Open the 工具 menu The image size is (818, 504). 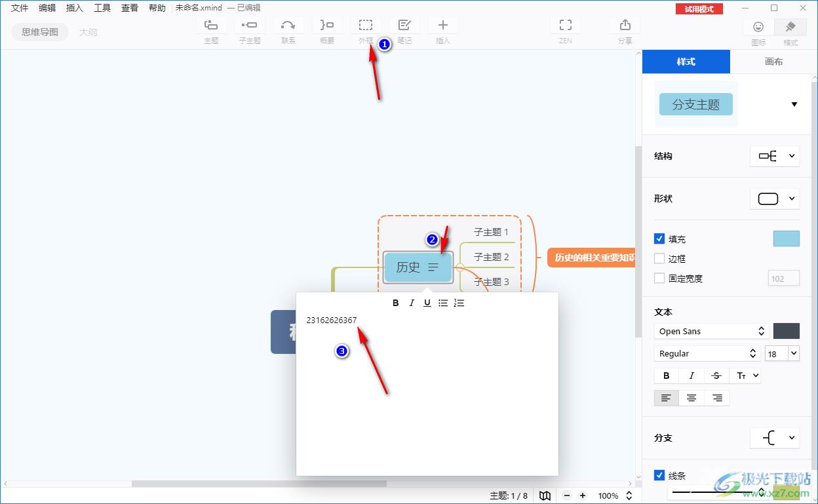click(102, 8)
